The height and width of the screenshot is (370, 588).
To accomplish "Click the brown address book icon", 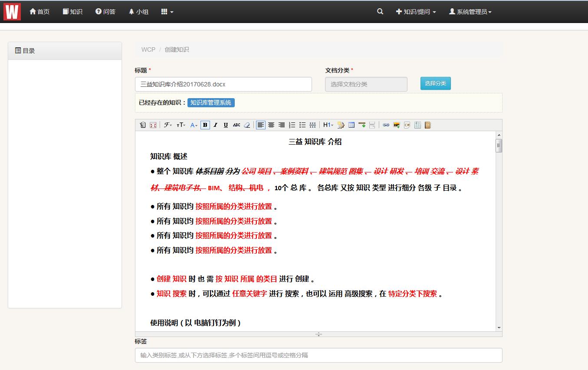I will coord(428,125).
